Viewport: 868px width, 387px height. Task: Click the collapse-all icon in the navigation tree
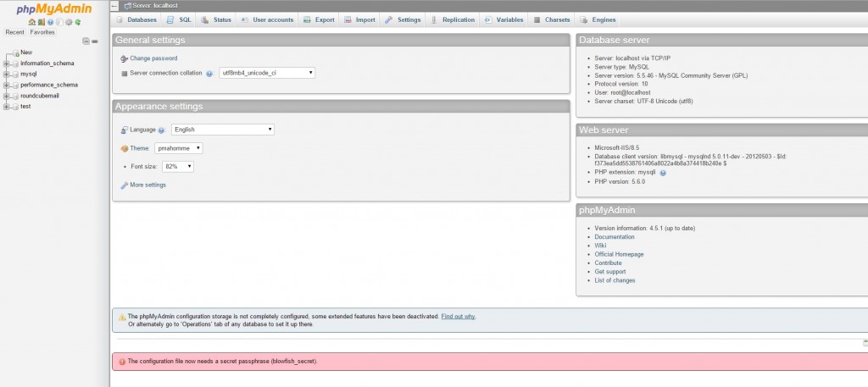coord(86,41)
